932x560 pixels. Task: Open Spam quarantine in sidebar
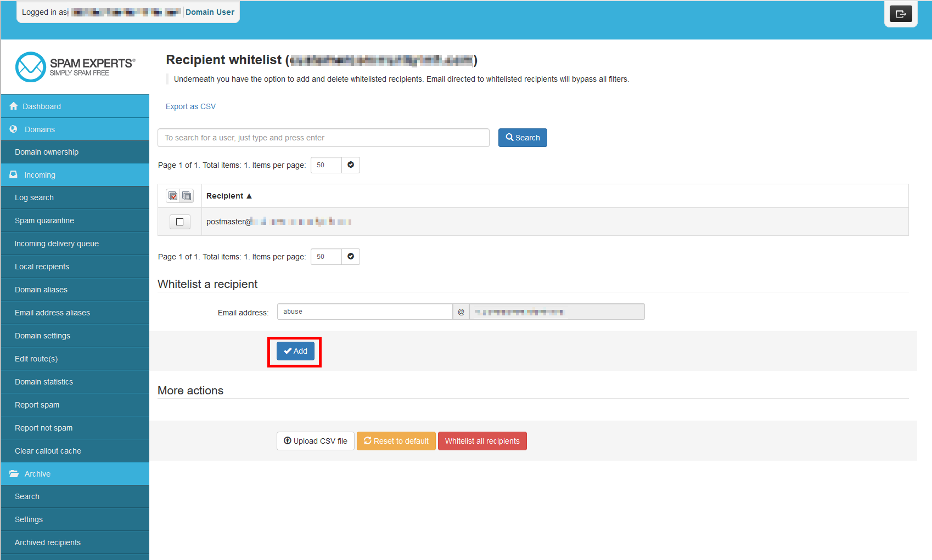pos(44,220)
